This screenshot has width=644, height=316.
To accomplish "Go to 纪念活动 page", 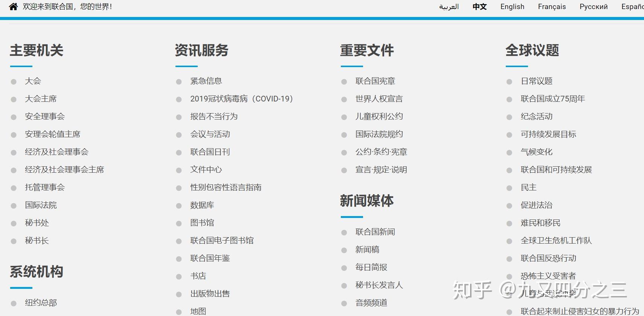I will click(537, 117).
